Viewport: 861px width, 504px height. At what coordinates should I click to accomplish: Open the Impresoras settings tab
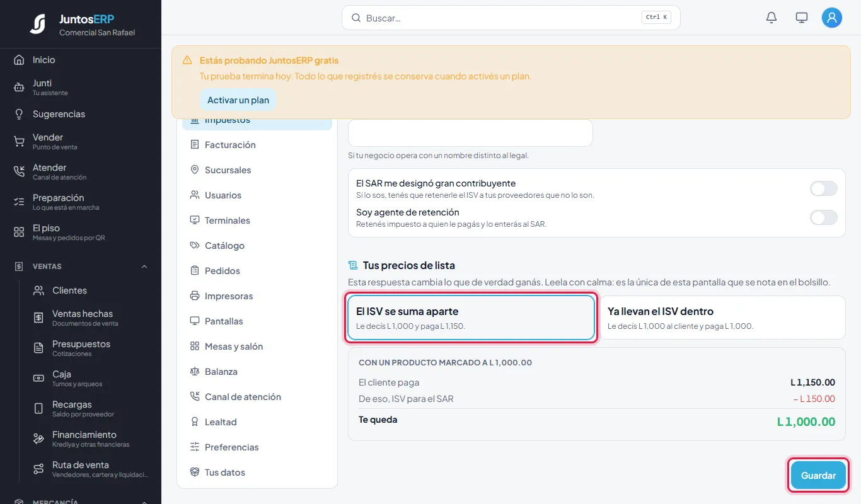[x=257, y=296]
